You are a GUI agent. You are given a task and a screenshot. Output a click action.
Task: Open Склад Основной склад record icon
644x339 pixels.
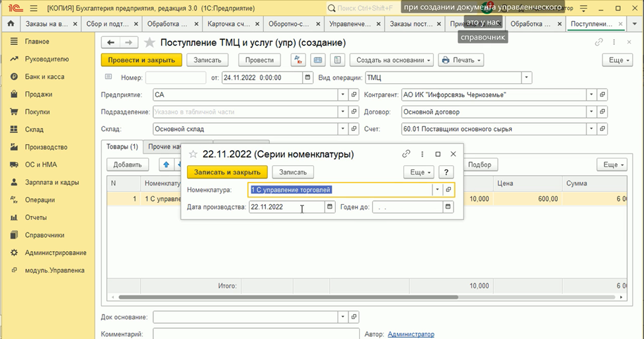tap(354, 129)
